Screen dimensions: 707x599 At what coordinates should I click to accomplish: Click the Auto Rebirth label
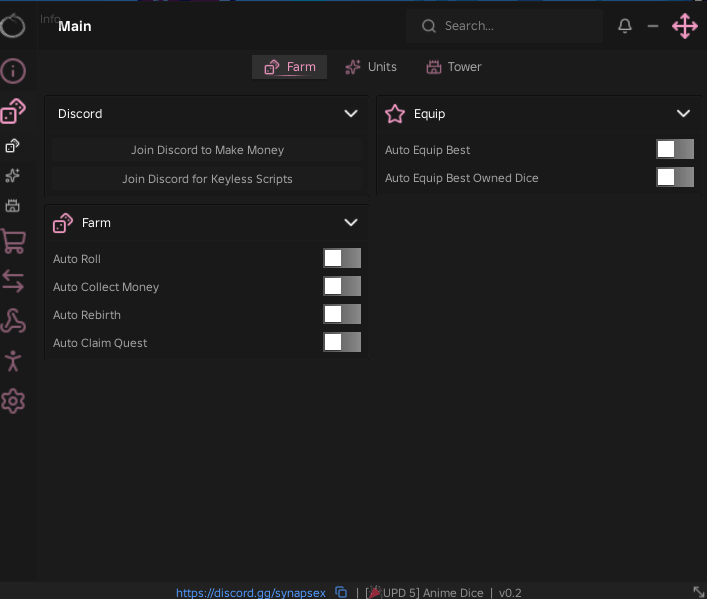[x=87, y=315]
